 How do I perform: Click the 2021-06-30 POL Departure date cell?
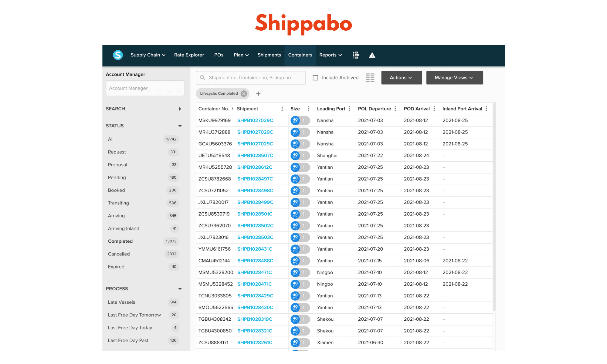371,343
